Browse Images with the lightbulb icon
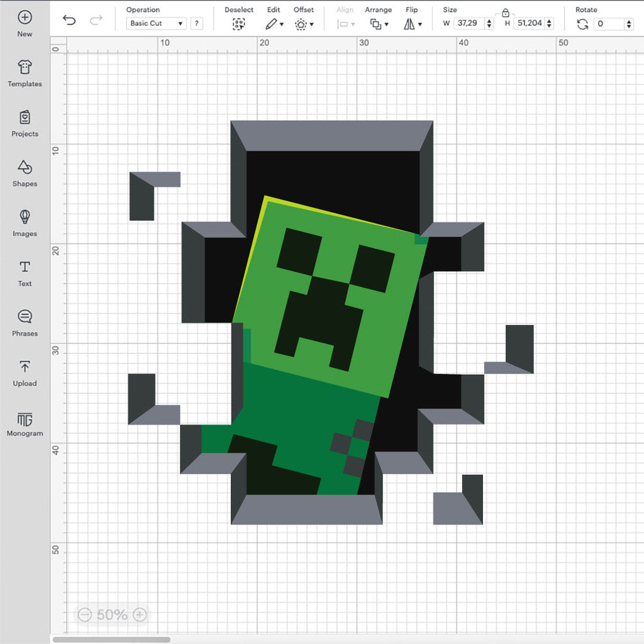The image size is (644, 644). click(x=25, y=218)
